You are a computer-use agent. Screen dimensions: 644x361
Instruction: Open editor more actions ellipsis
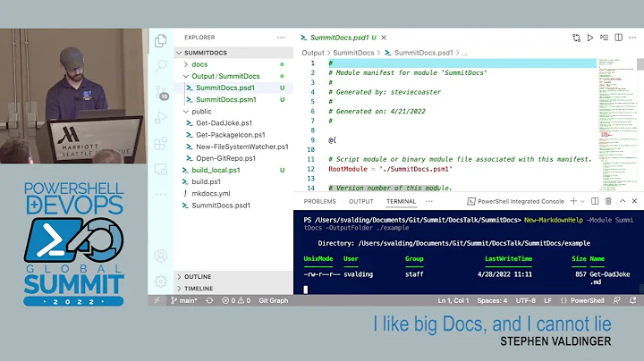click(x=632, y=38)
